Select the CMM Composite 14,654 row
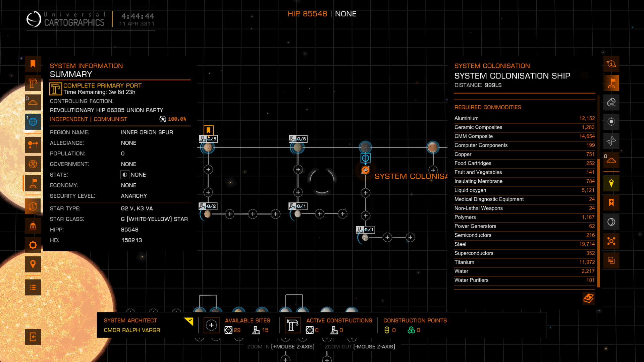This screenshot has width=644, height=362. [x=524, y=136]
